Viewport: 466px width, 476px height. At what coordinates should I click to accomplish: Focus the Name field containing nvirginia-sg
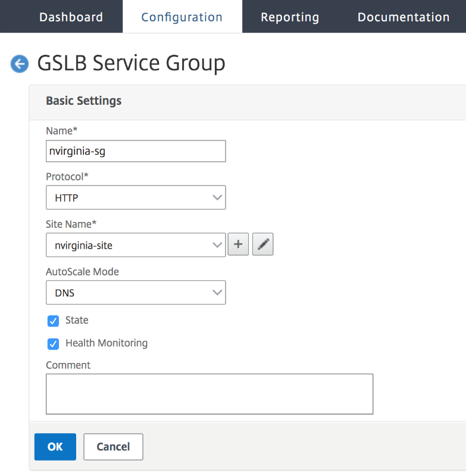(x=136, y=151)
